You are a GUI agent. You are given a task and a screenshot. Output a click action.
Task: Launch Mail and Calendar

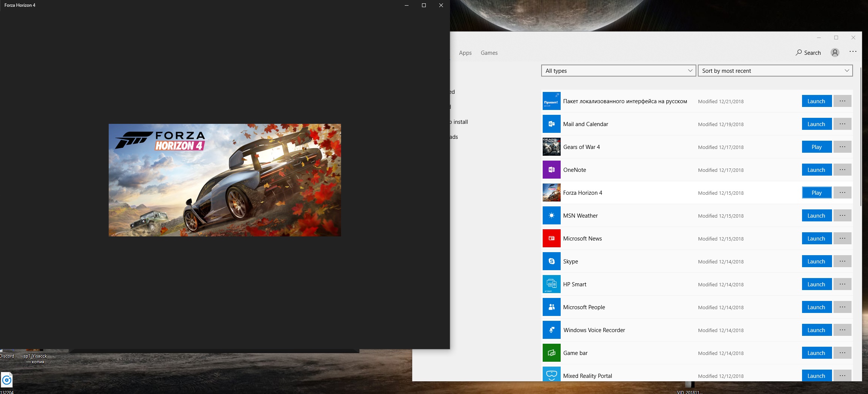click(x=817, y=124)
